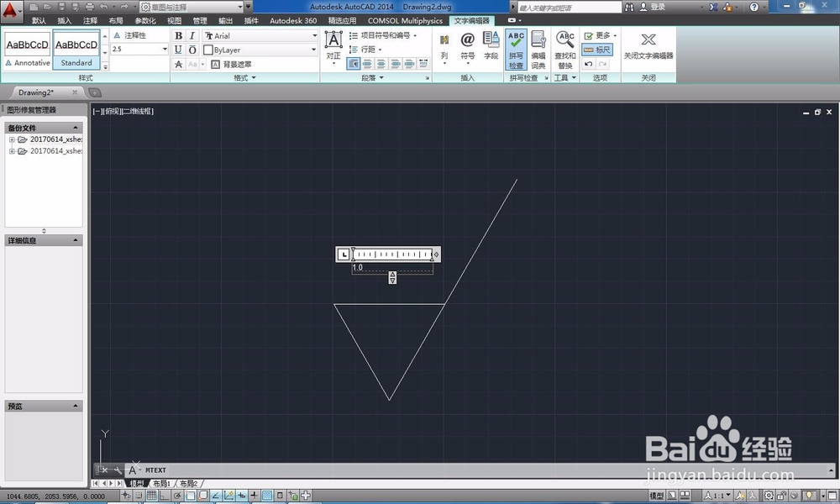Switch to the 插入 ribbon tab

65,21
